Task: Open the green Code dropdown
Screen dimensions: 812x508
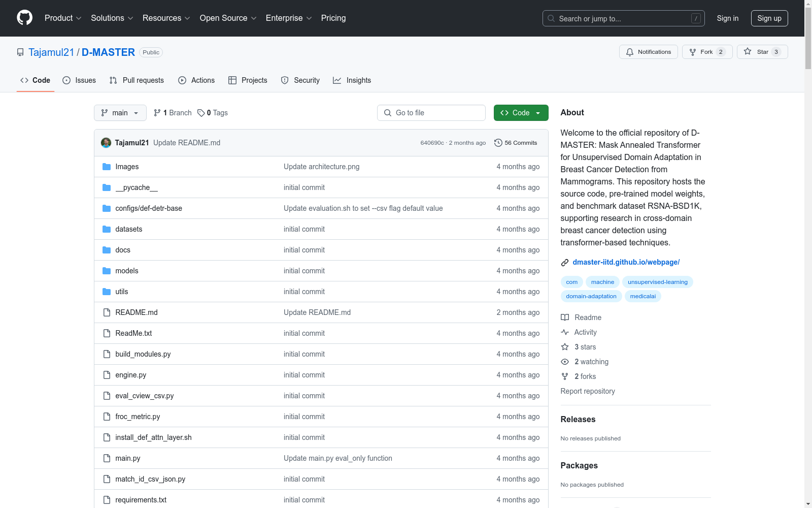Action: pyautogui.click(x=521, y=113)
